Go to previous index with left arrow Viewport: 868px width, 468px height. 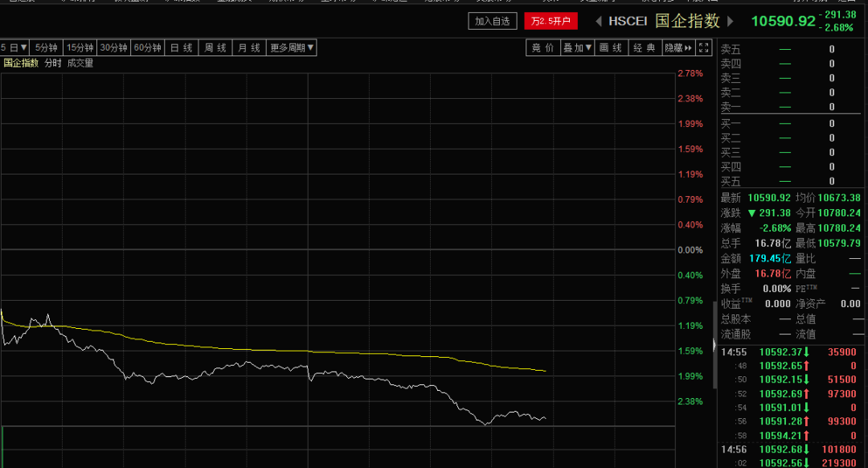pyautogui.click(x=599, y=22)
